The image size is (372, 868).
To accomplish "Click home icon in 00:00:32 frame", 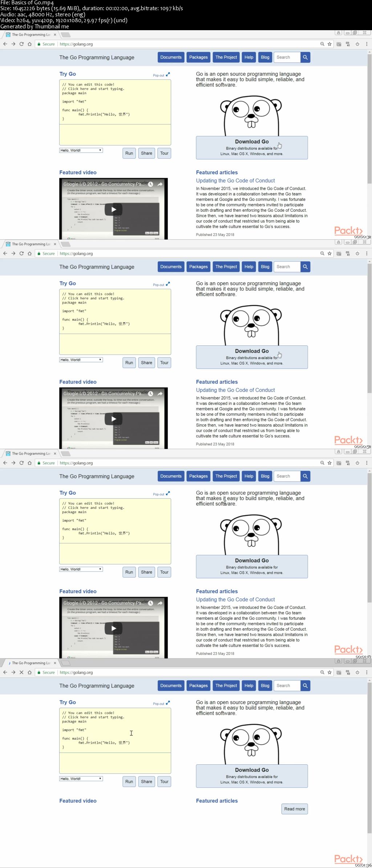I will [x=29, y=44].
